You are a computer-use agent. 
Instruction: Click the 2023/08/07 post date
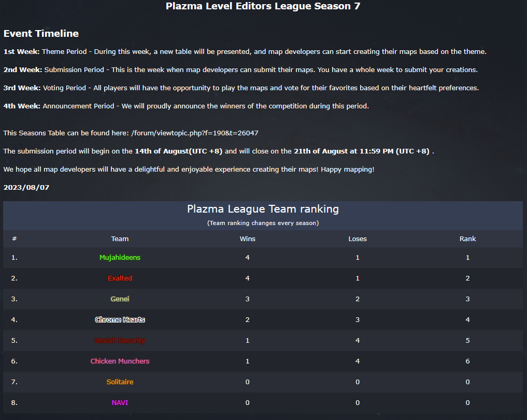point(26,188)
